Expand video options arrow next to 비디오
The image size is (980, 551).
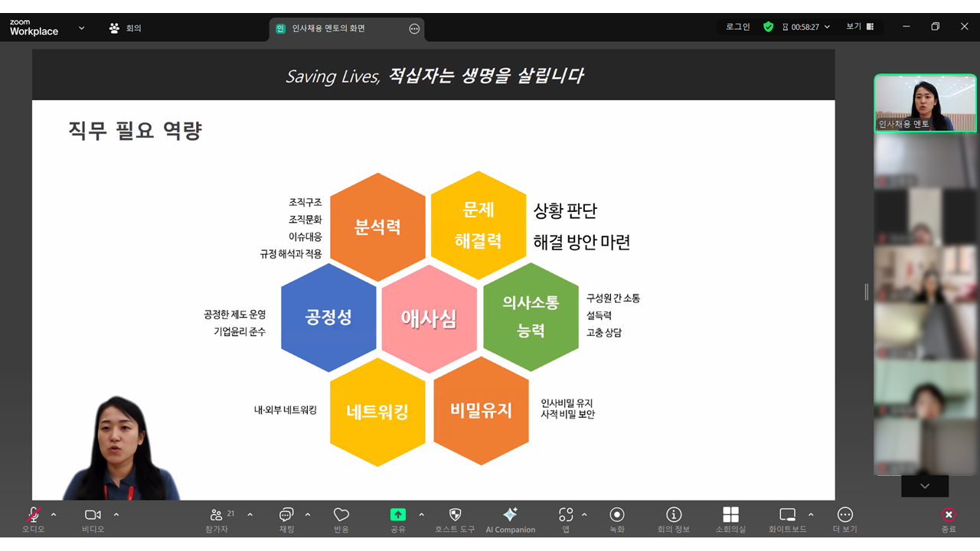[x=116, y=514]
